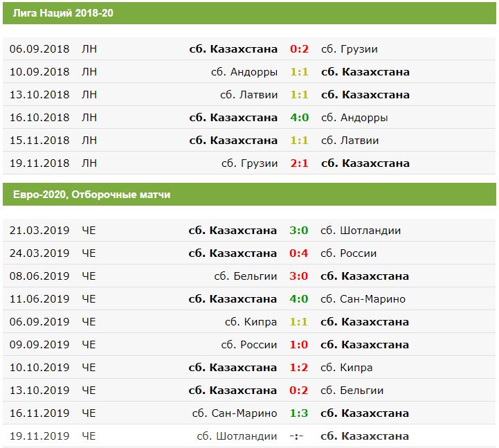This screenshot has height=448, width=499.
Task: Select сб. Сан-Марино in the 11.06.2019 match
Action: point(363,299)
